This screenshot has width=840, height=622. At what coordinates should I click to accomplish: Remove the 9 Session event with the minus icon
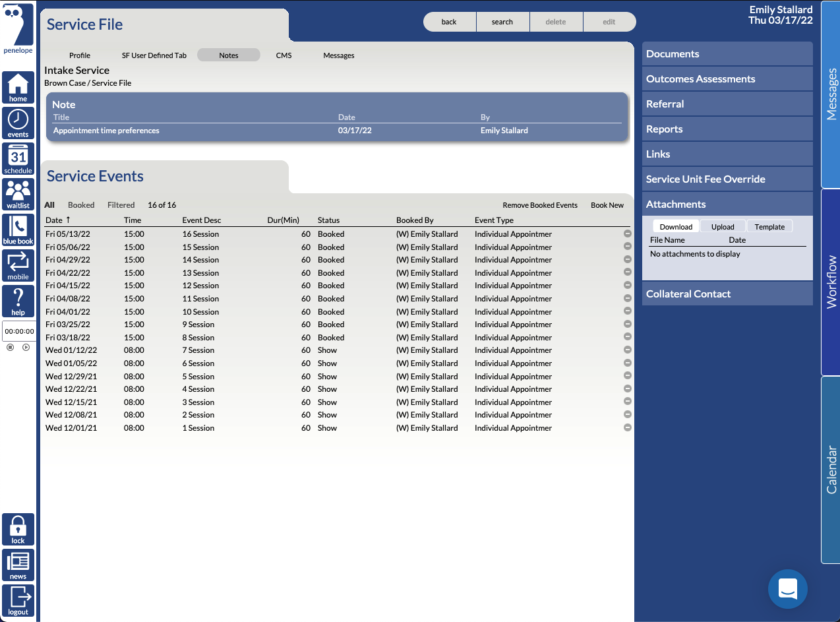click(628, 324)
